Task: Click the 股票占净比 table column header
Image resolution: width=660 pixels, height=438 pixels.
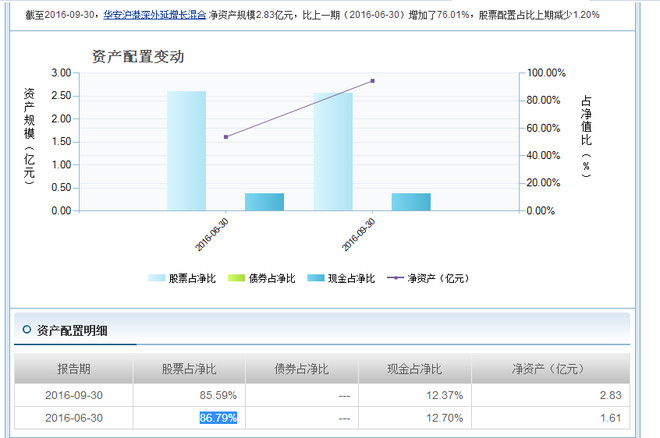Action: (x=189, y=369)
